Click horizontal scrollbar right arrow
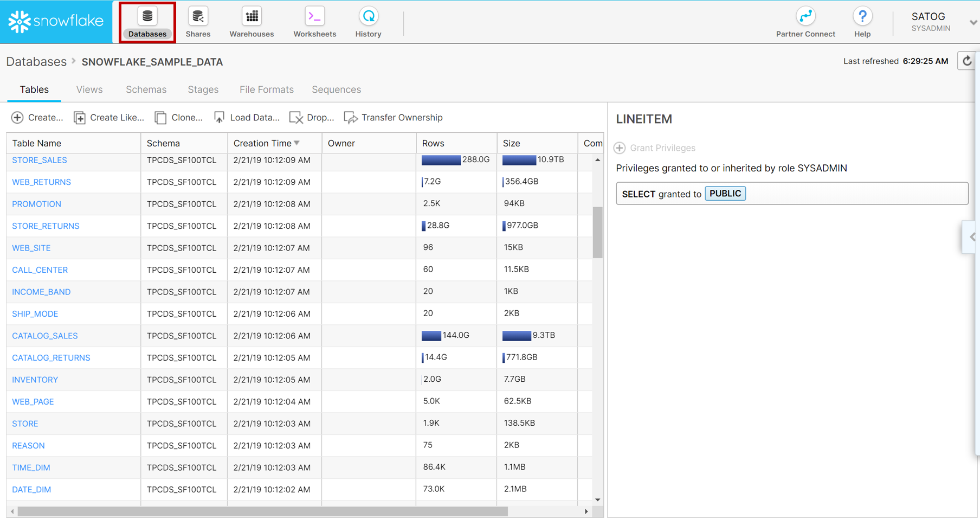The image size is (980, 519). pyautogui.click(x=586, y=511)
